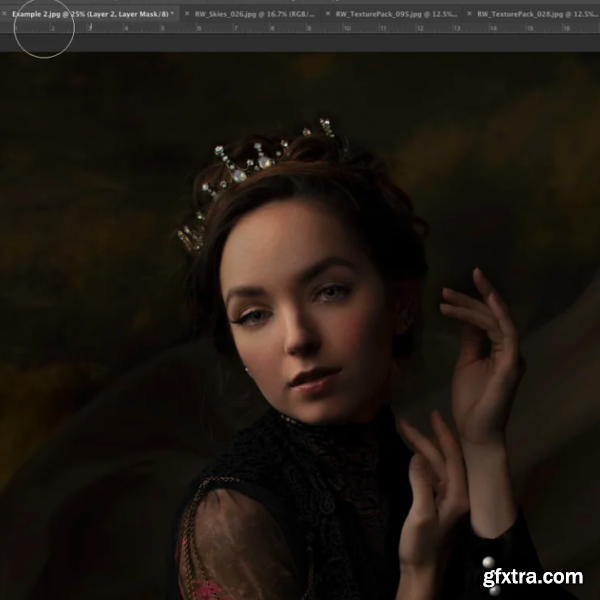Click the jeweled crown in the canvas
Image resolution: width=600 pixels, height=600 pixels.
click(255, 160)
